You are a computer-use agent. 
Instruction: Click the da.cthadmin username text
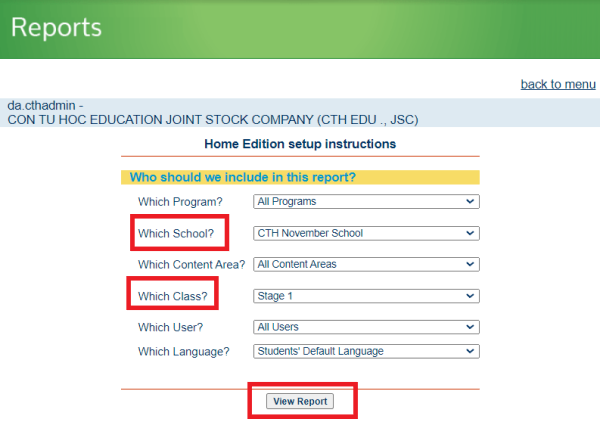45,105
